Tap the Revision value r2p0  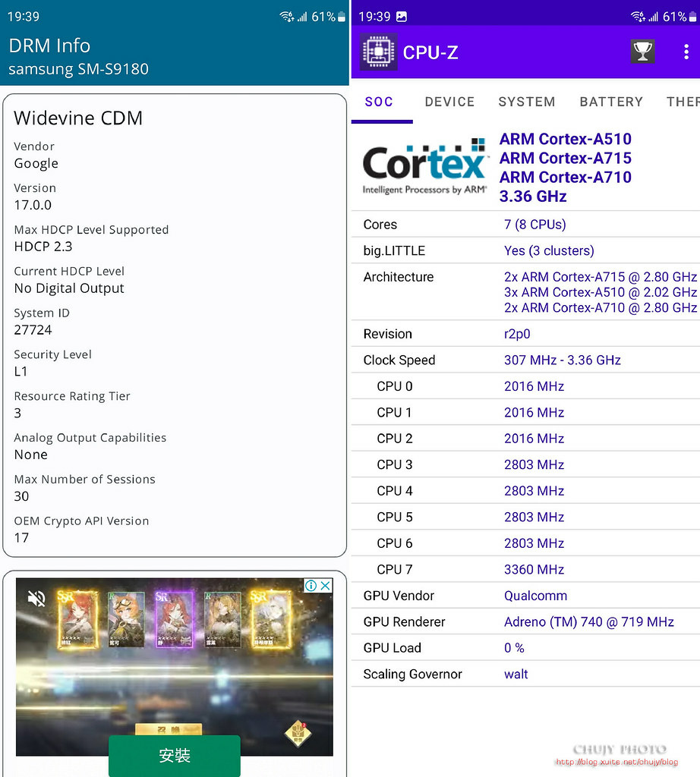click(x=517, y=334)
